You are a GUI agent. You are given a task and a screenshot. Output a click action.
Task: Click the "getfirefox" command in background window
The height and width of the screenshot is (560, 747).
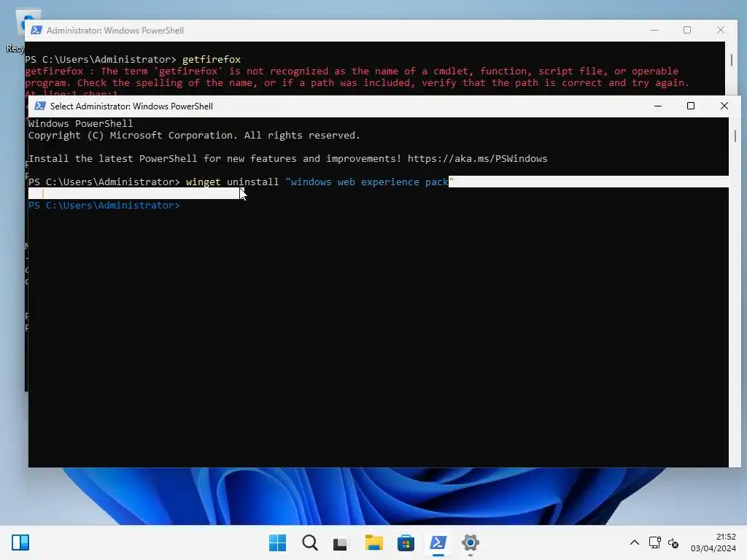[x=212, y=59]
